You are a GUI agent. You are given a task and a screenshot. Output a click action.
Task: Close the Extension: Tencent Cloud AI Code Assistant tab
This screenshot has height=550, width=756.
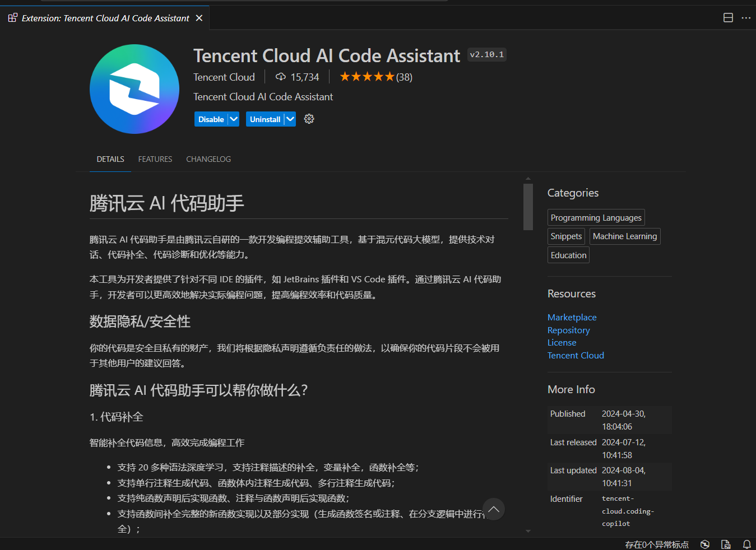(x=199, y=18)
